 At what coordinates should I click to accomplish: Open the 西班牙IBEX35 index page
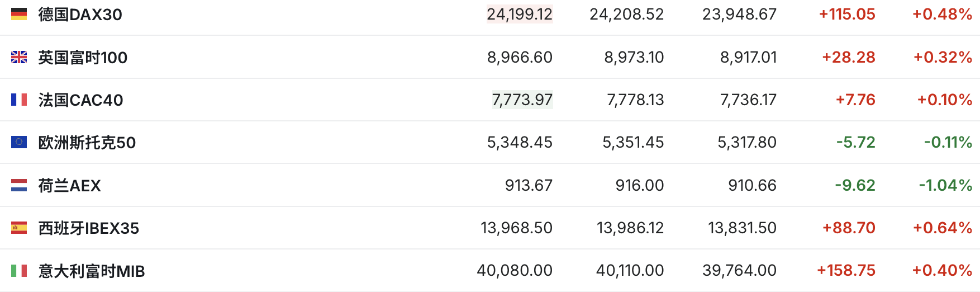click(x=88, y=228)
